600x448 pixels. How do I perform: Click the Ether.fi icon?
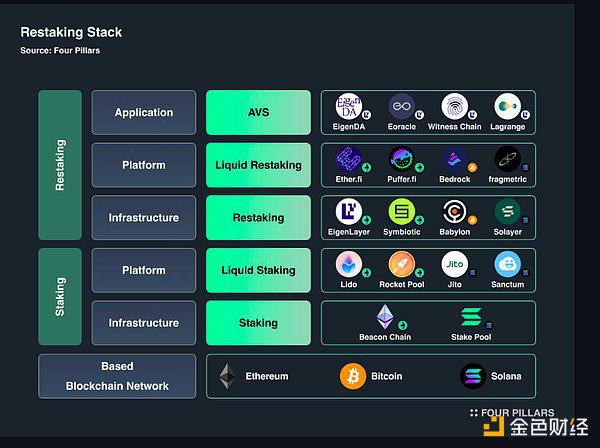(349, 159)
